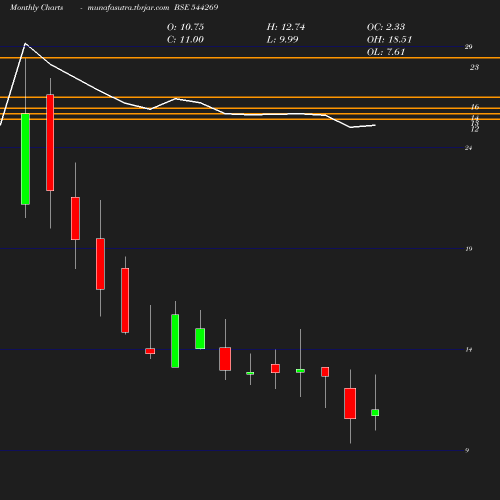Image resolution: width=500 pixels, height=500 pixels.
Task: Click the "BSE 544269" symbol label
Action: click(196, 8)
